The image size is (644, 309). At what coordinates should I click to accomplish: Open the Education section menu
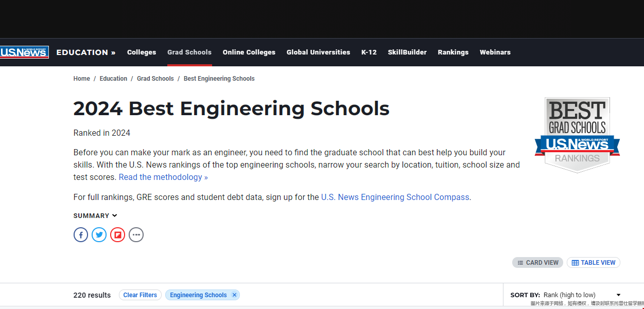86,52
